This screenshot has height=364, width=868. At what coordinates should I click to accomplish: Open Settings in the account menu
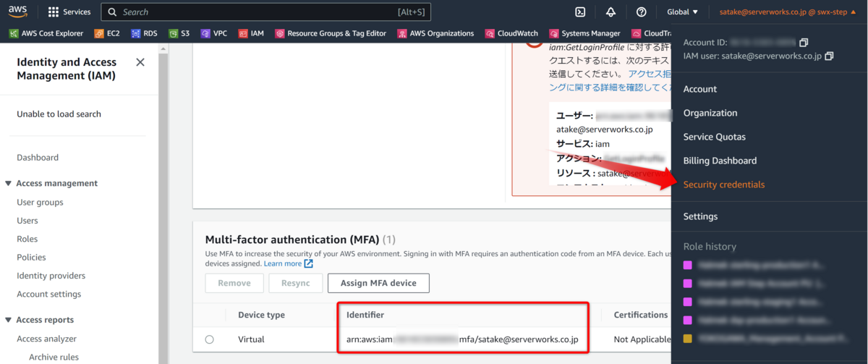pos(700,216)
